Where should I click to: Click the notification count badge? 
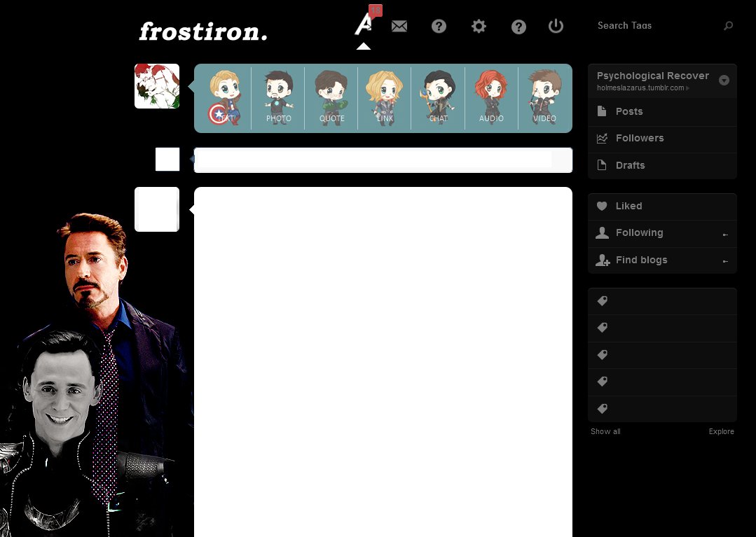pos(375,11)
